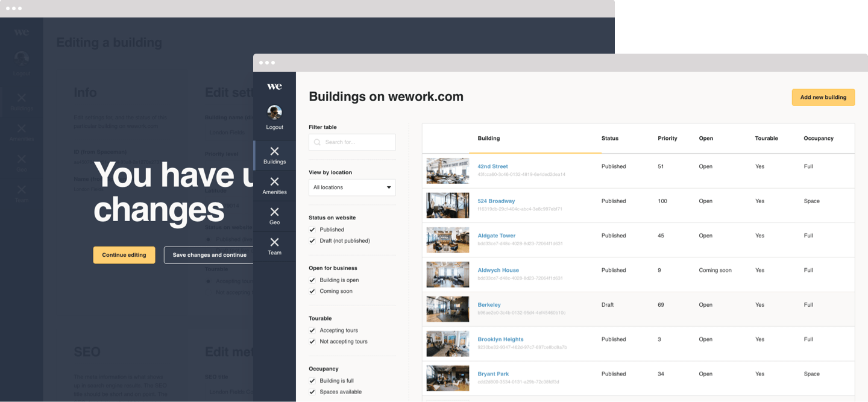
Task: Open the All locations dropdown
Action: click(x=352, y=187)
